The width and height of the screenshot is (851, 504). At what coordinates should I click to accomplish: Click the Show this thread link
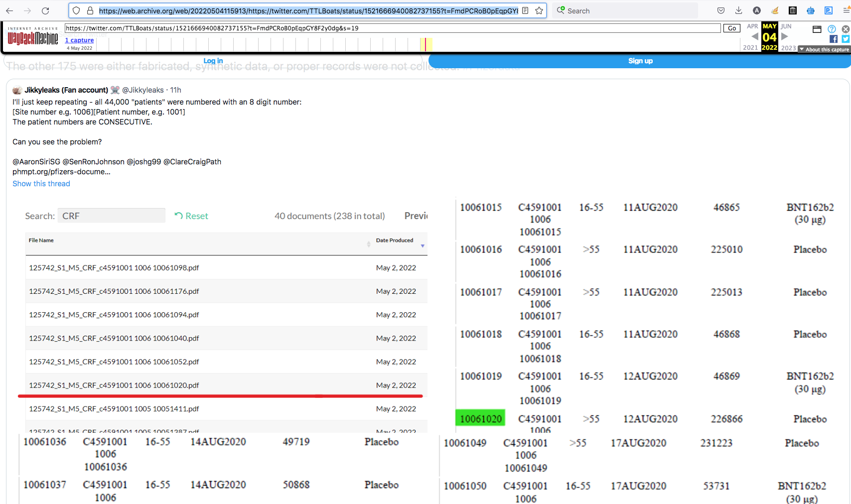(41, 184)
